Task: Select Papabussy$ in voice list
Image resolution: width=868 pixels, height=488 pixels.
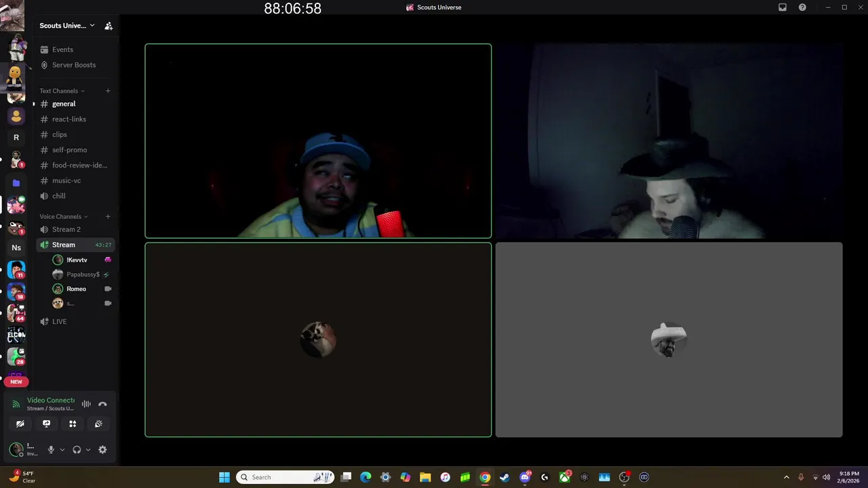Action: tap(81, 274)
